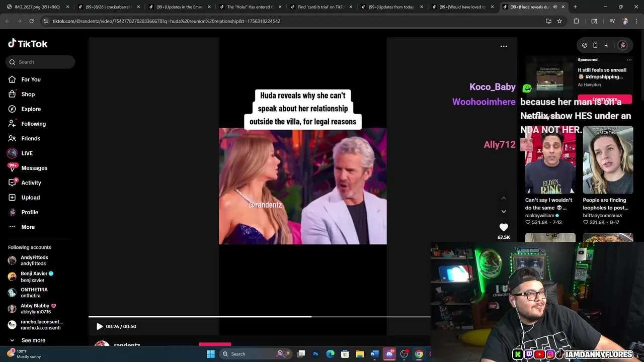
Task: Reload the current page
Action: 31,21
